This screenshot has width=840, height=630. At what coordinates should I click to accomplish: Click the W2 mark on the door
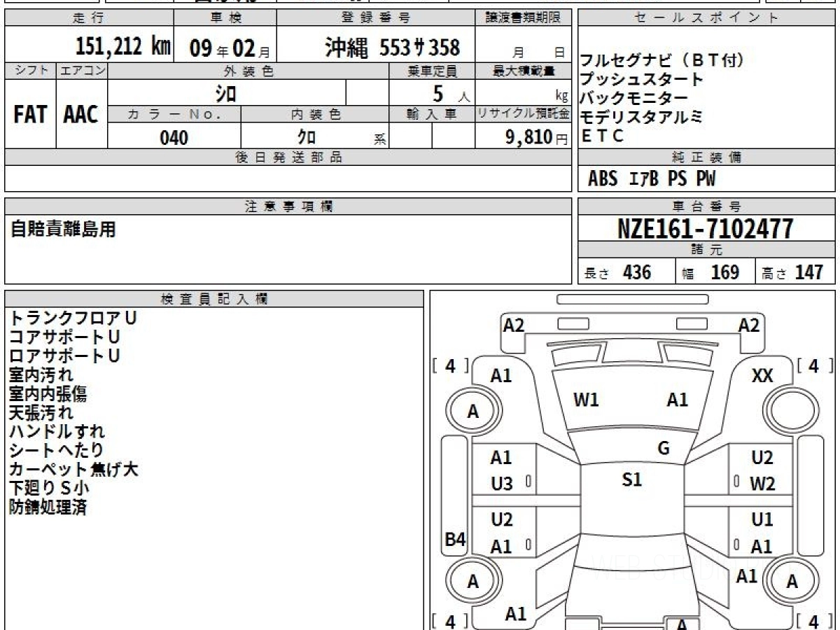click(x=762, y=484)
